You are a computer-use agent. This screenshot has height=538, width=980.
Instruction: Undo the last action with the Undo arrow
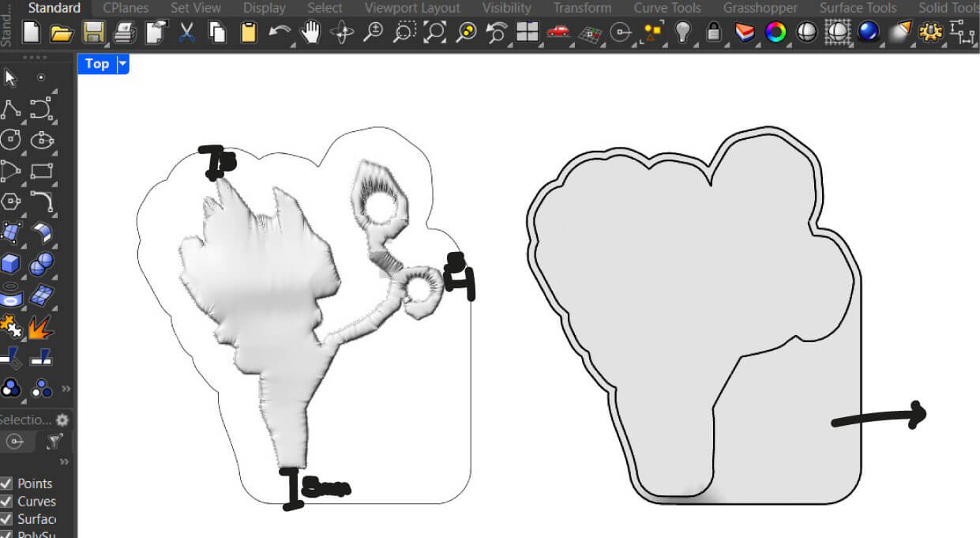280,32
